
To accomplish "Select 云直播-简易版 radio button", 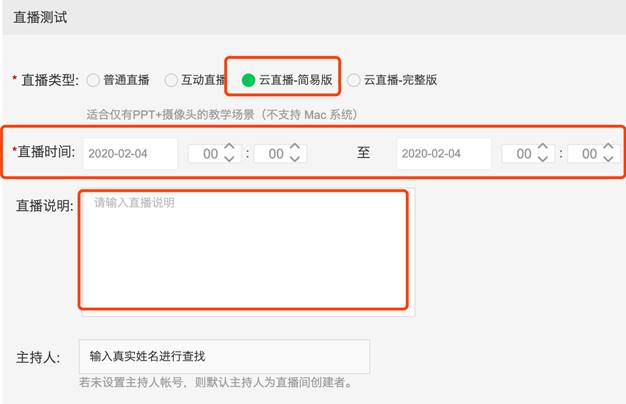I will 248,80.
